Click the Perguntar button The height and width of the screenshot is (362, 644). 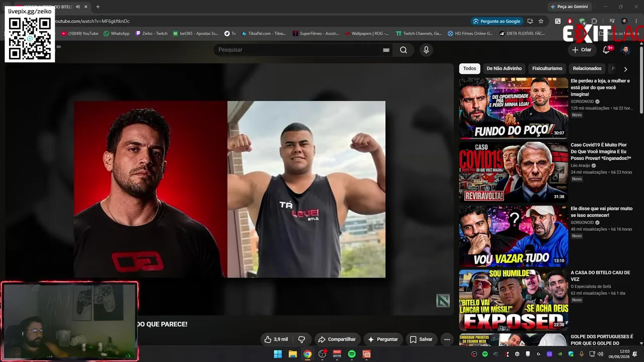tap(383, 339)
